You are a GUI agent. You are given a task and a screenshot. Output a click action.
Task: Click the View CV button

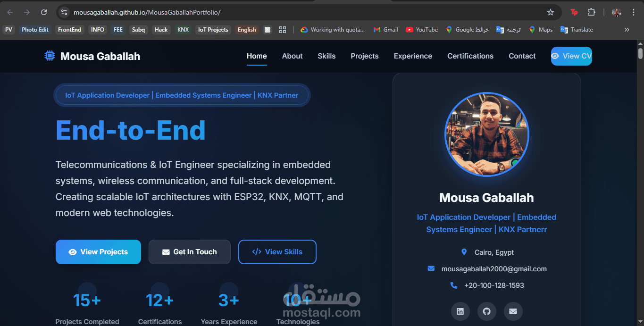coord(571,56)
